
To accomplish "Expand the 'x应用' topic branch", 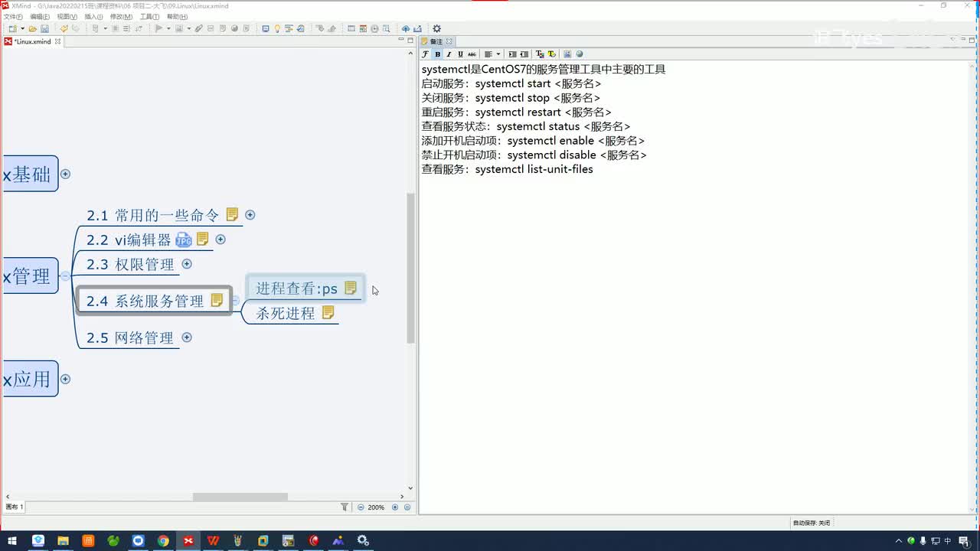I will point(65,379).
